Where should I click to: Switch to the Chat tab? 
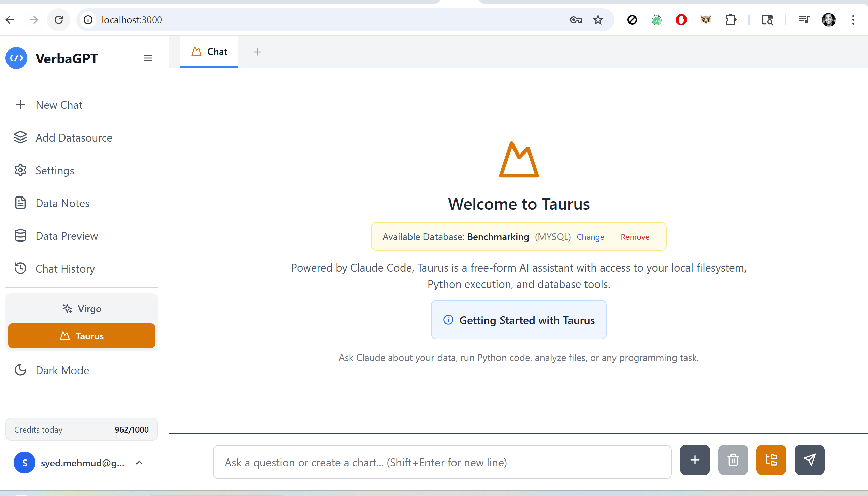click(209, 52)
